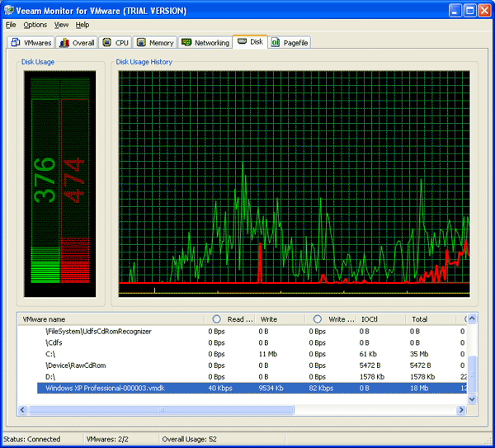Click the 9534 Kb write value
Image resolution: width=495 pixels, height=448 pixels.
[271, 389]
